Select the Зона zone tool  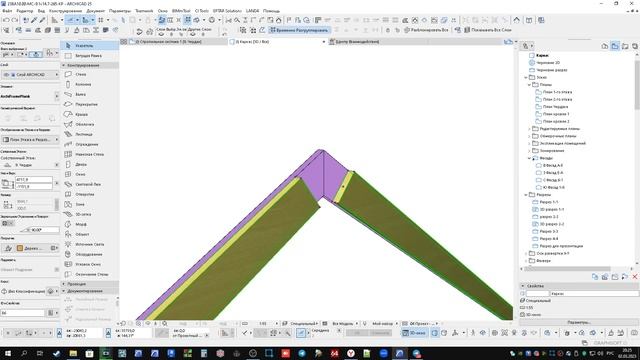point(90,204)
